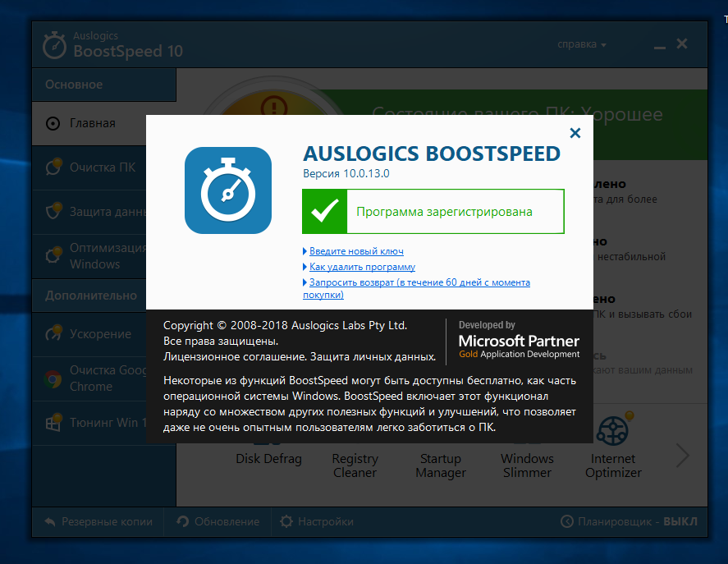Image resolution: width=728 pixels, height=564 pixels.
Task: Close the BoostSpeed main window
Action: [681, 44]
